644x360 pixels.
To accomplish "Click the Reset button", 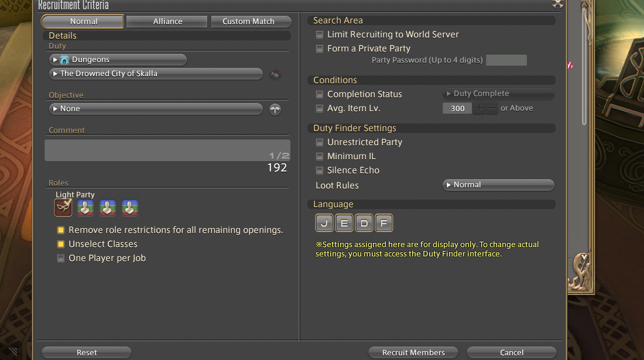I will click(x=87, y=352).
